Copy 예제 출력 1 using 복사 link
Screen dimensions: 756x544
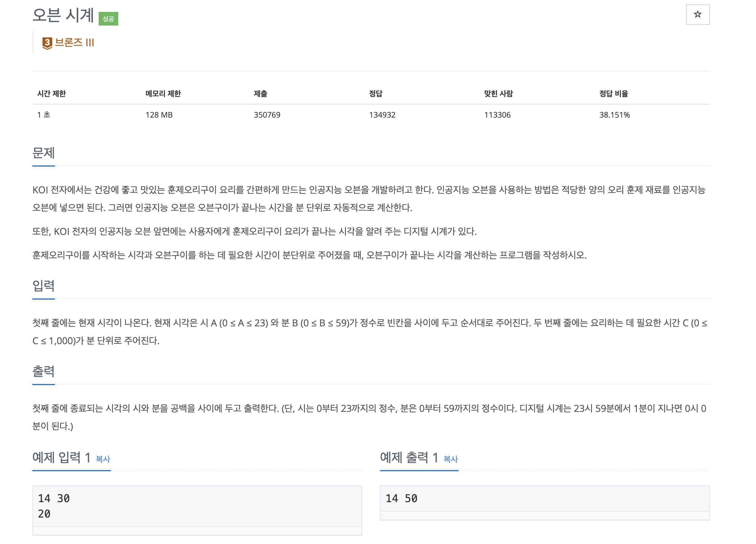pos(451,459)
